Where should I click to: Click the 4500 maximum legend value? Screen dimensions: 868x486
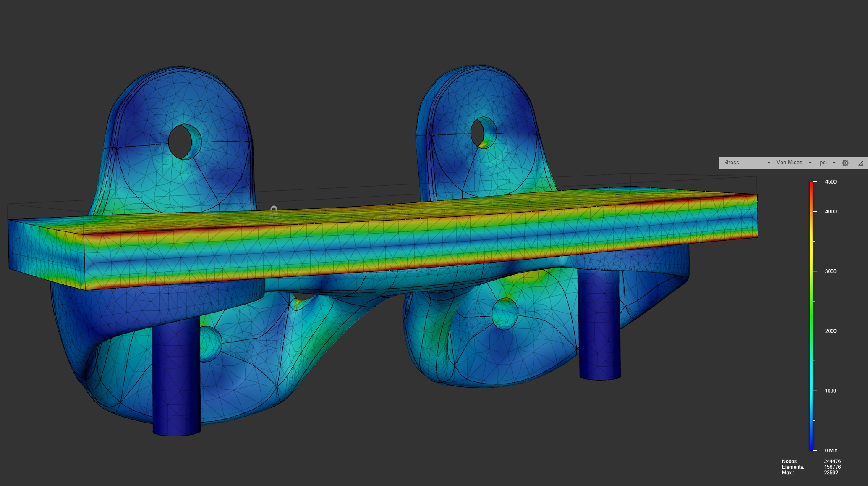830,182
